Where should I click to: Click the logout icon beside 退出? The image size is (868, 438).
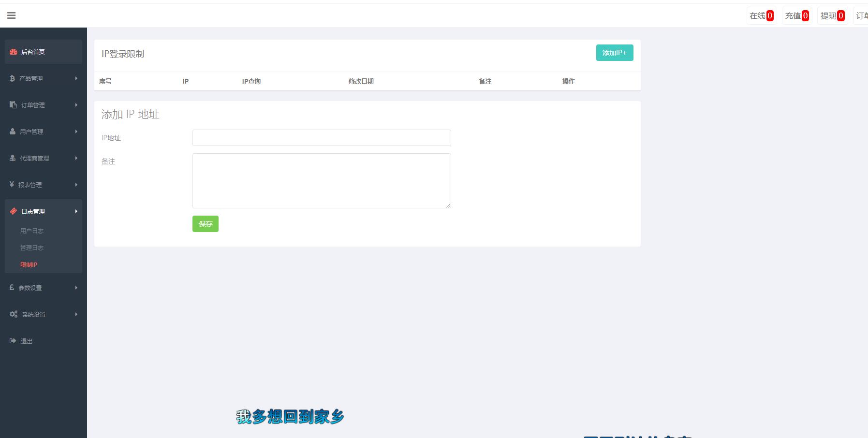pyautogui.click(x=13, y=341)
